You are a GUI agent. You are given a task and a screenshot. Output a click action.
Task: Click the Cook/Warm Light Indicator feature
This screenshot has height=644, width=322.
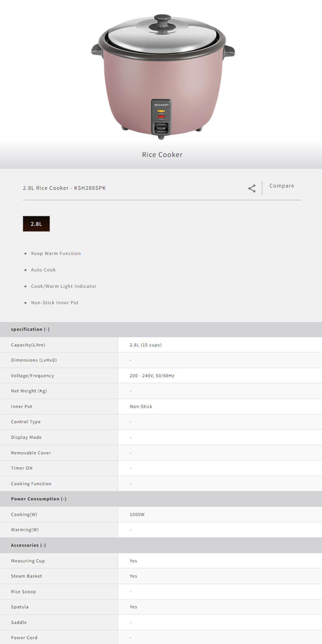point(64,286)
